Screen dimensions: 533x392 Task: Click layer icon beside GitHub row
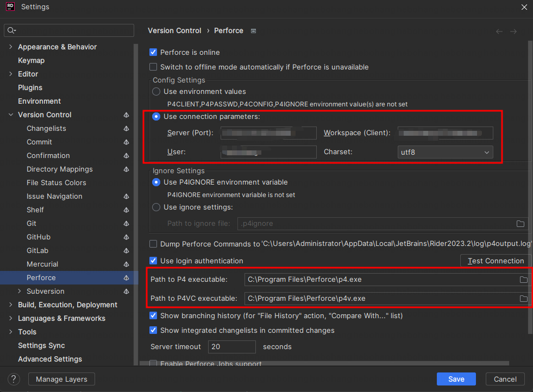click(x=127, y=237)
